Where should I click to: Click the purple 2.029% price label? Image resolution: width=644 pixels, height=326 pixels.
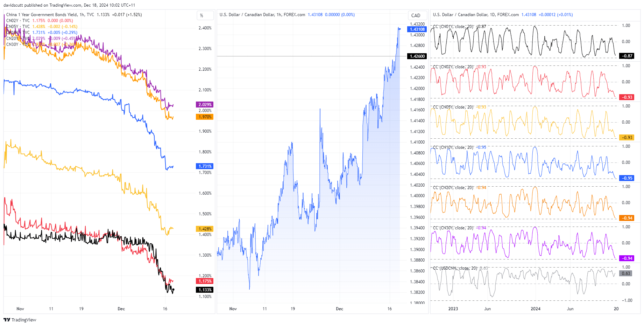pos(205,105)
